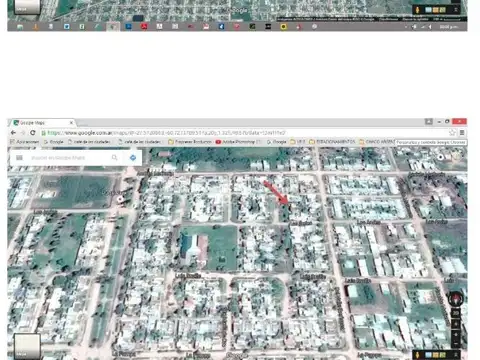480x360 pixels.
Task: Open the Freeware Productos bookmark folder
Action: [x=190, y=142]
